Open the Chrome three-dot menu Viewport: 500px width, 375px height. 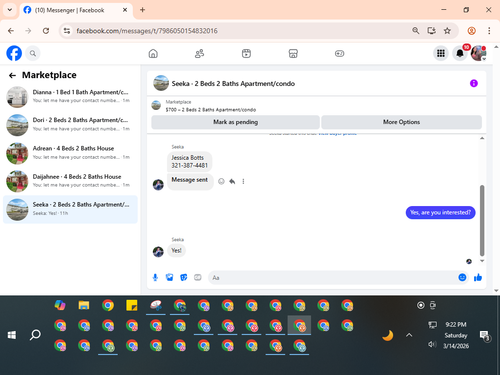pos(489,31)
